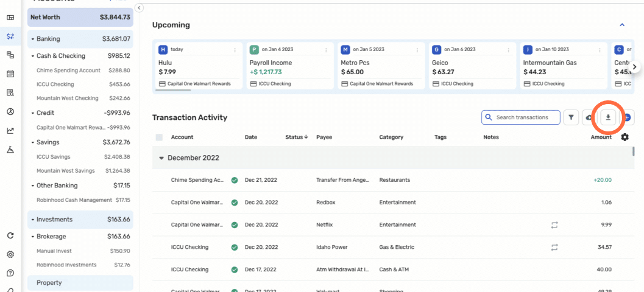
Task: Click the cleared status check on Atm Withdrawal row
Action: click(235, 270)
